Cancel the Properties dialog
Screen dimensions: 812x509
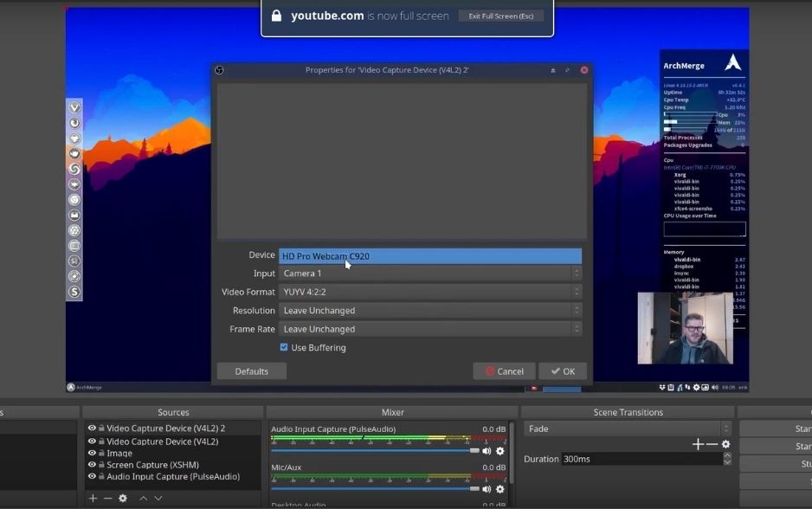point(504,371)
